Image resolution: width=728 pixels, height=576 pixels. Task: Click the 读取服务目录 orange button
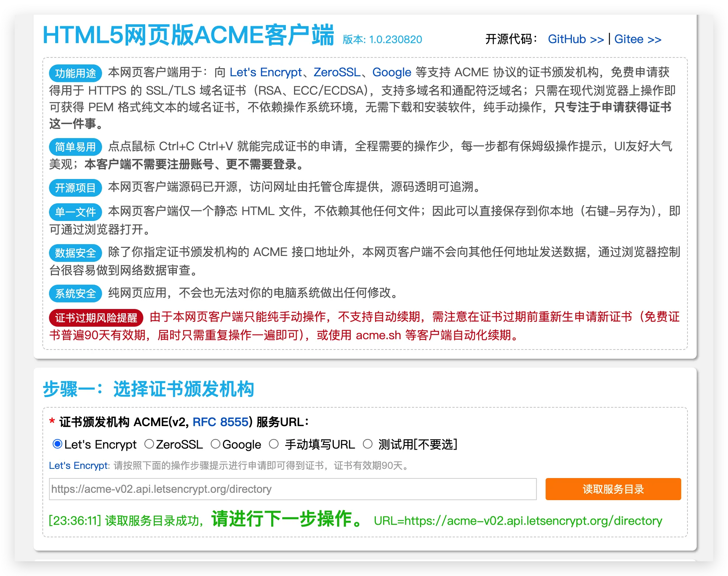point(613,489)
